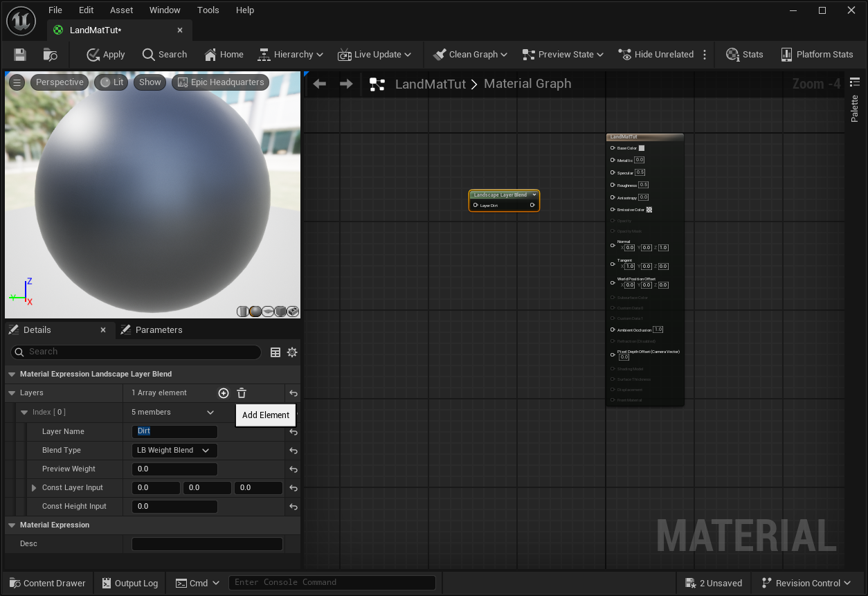Viewport: 868px width, 596px height.
Task: Save the material with the floppy disk icon
Action: 20,55
